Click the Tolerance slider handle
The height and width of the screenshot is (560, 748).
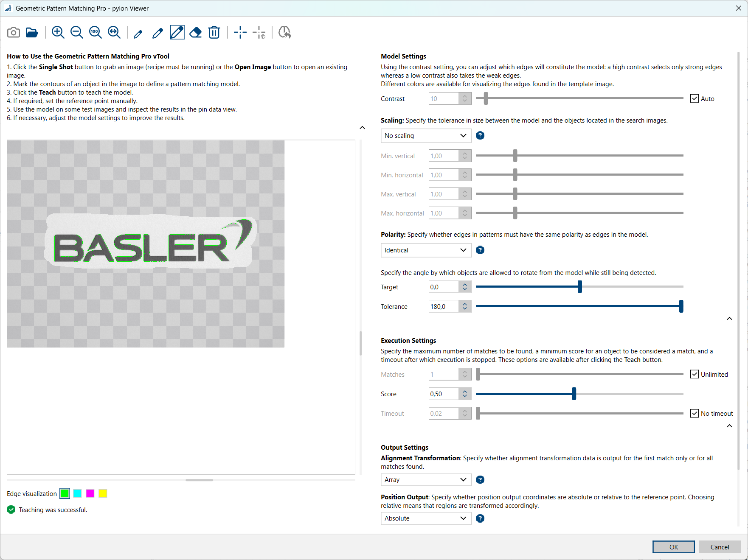click(x=681, y=306)
